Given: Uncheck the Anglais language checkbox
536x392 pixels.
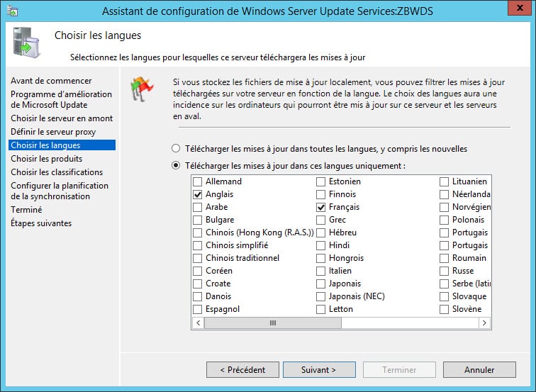Looking at the screenshot, I should [198, 194].
